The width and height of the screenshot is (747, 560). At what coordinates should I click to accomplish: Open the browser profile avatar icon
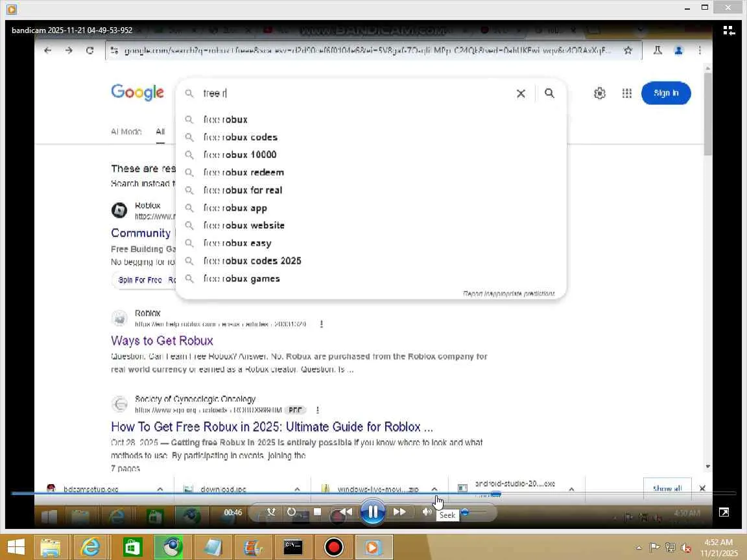tap(678, 50)
